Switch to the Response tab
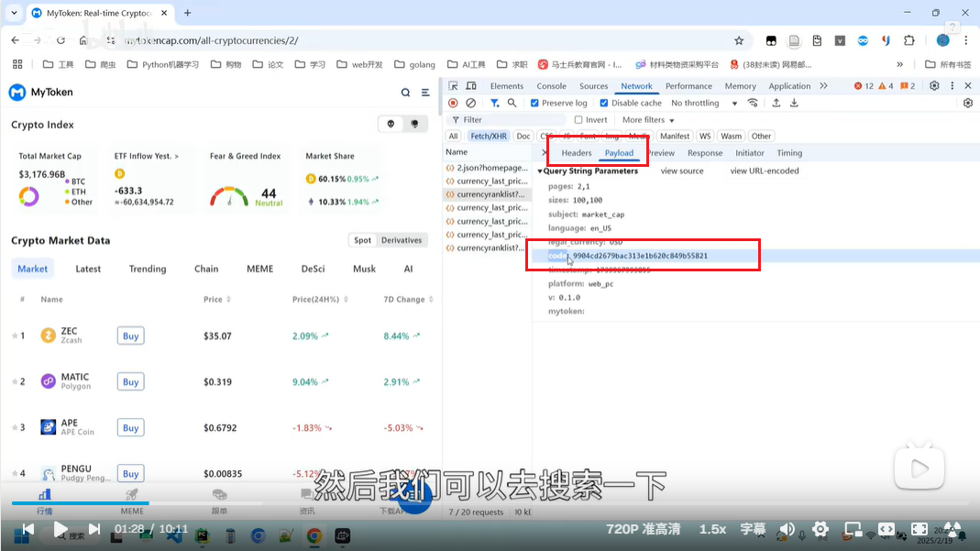 [704, 153]
